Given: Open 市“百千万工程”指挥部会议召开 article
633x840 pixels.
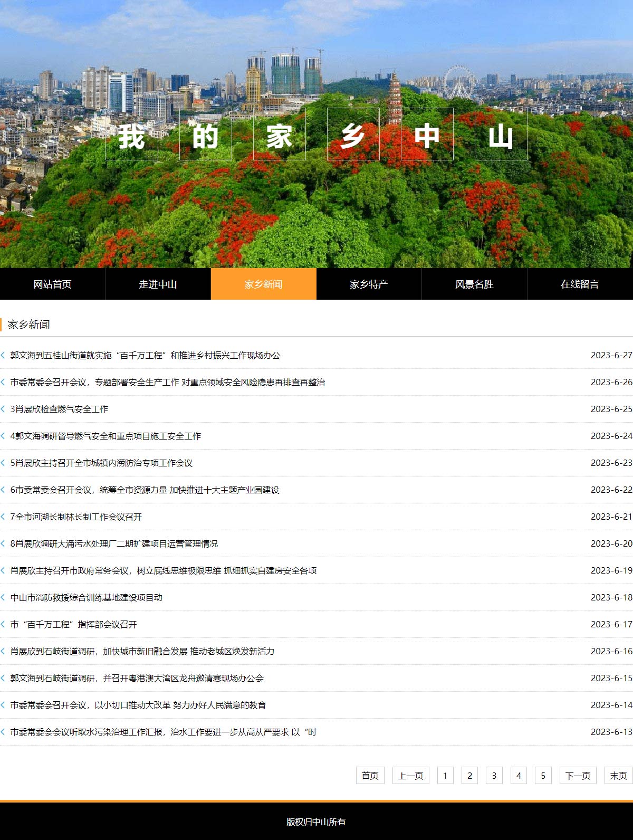Looking at the screenshot, I should coord(74,625).
